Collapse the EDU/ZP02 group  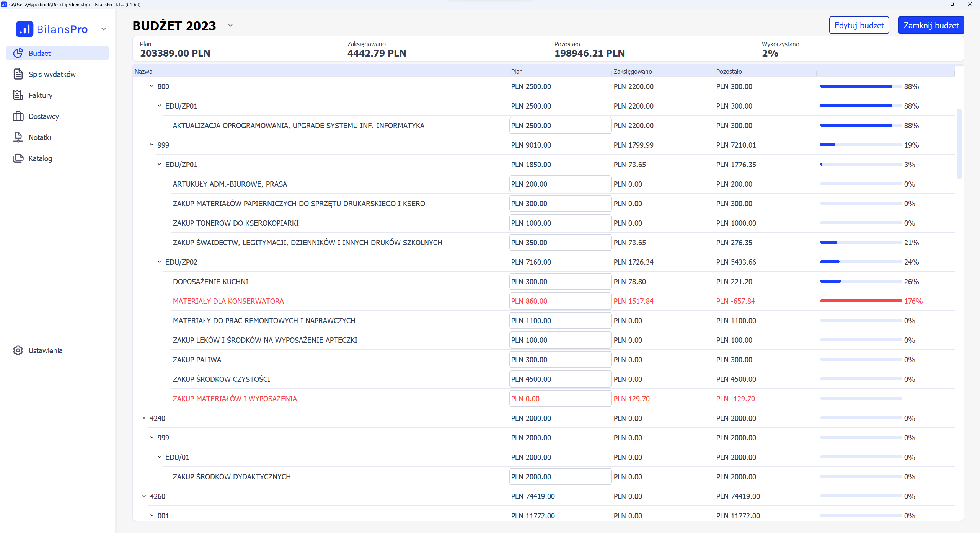[x=159, y=262]
